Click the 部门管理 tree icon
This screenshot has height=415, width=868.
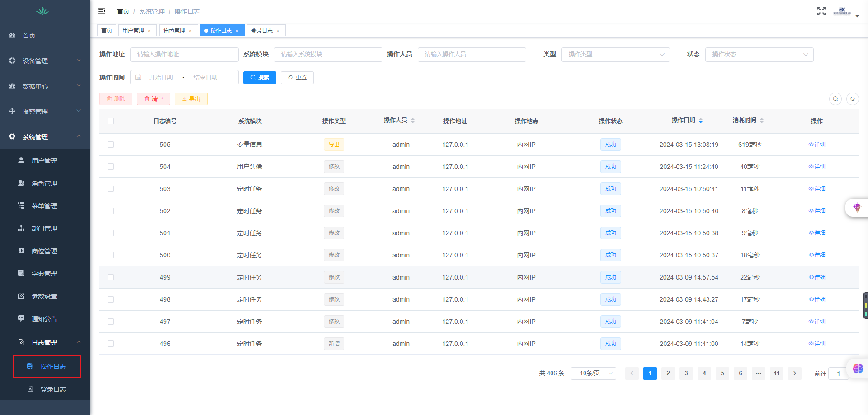click(x=21, y=228)
